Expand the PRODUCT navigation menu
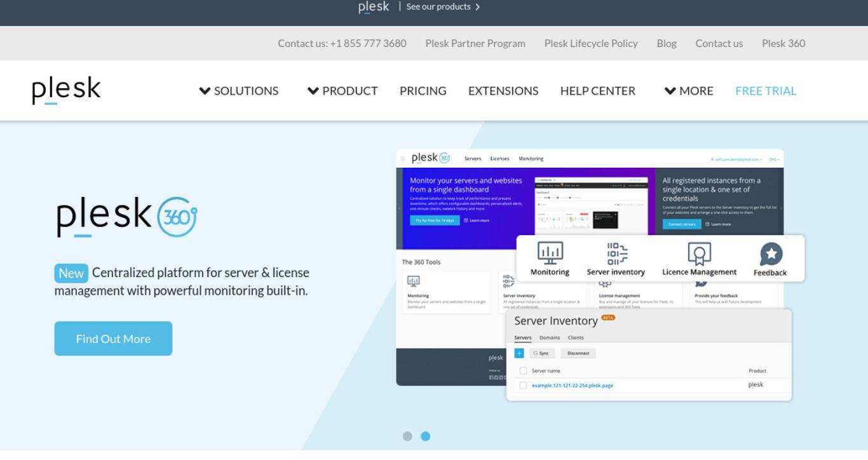This screenshot has height=460, width=868. tap(342, 91)
